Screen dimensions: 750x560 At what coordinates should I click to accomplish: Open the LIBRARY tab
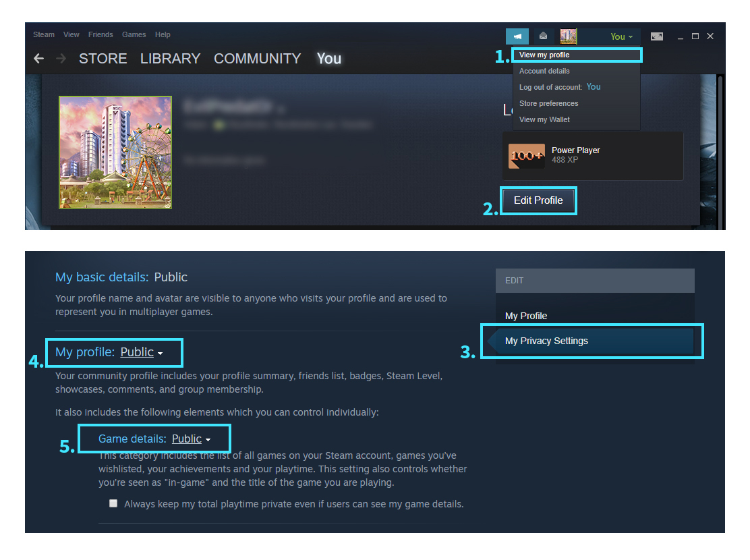tap(170, 59)
